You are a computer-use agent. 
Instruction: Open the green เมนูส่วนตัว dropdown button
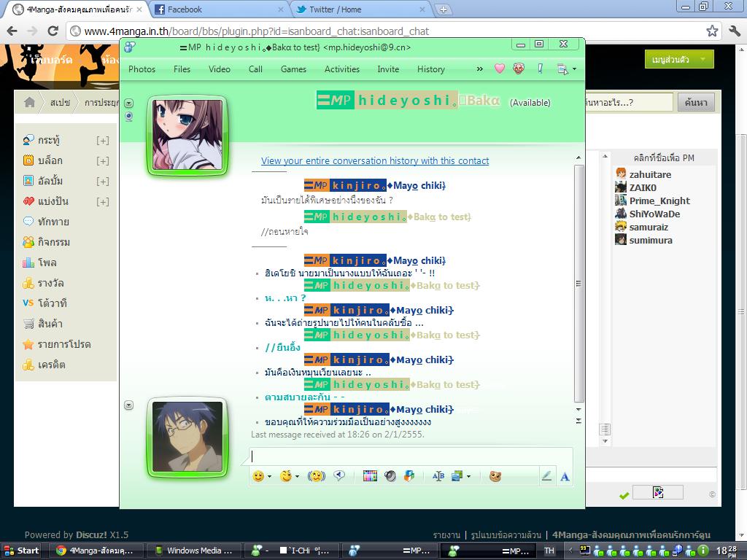pos(679,60)
